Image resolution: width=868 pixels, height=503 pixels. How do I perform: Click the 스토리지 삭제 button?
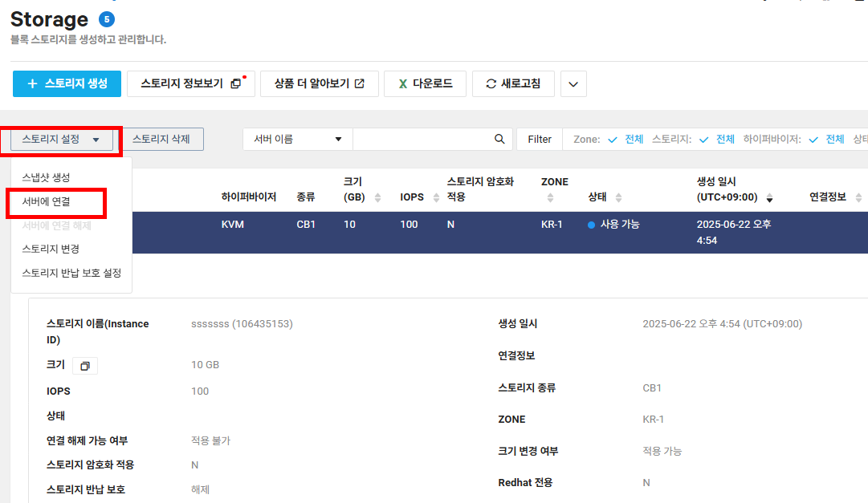point(161,140)
